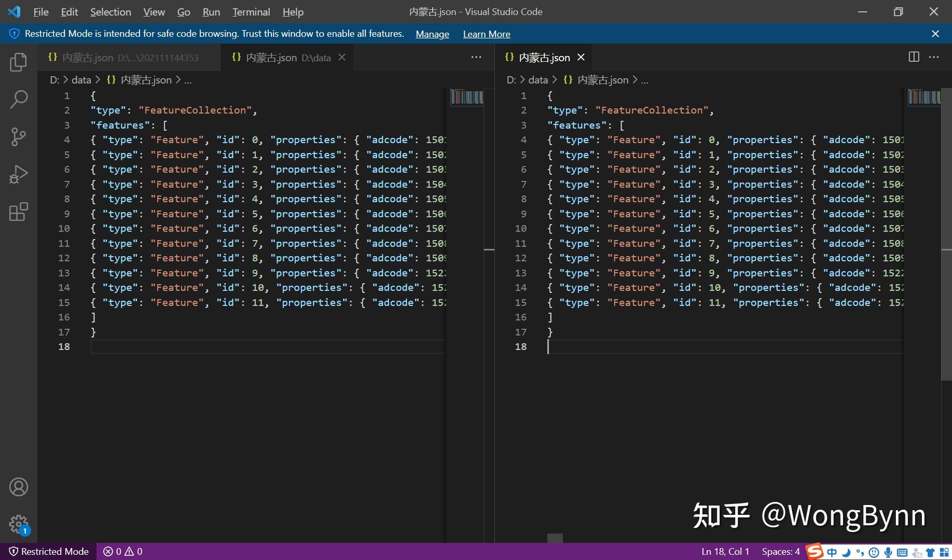The width and height of the screenshot is (952, 560).
Task: Click the moon icon in input toolbar
Action: tap(846, 552)
